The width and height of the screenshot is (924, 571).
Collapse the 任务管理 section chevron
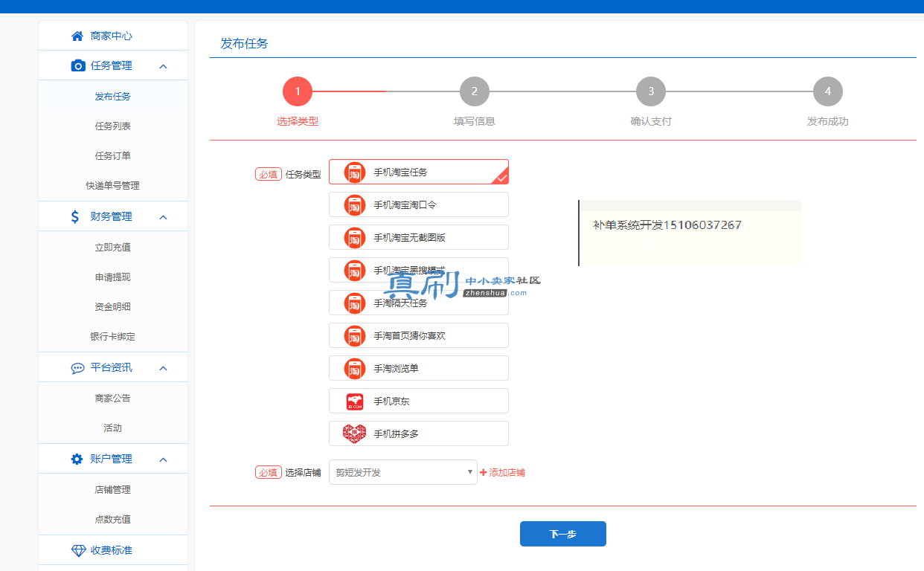(164, 66)
